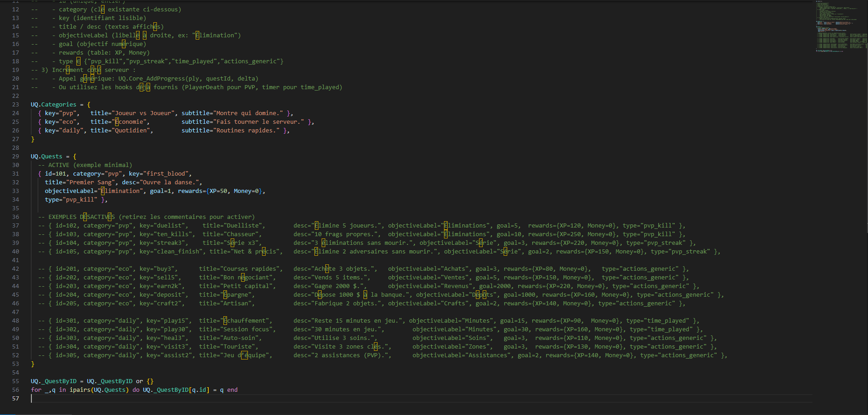Click 'end' keyword on line 56
This screenshot has height=415, width=868.
click(x=232, y=390)
